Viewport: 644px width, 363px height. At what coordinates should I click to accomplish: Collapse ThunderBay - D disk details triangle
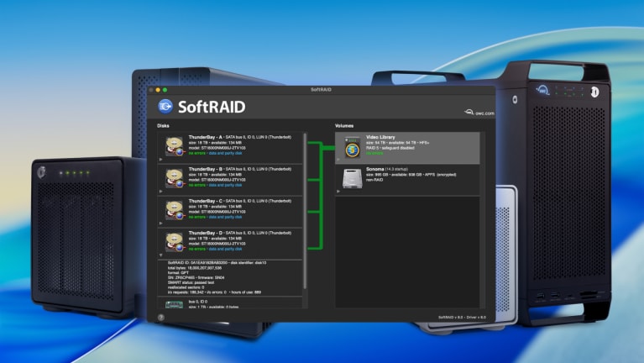(x=161, y=254)
